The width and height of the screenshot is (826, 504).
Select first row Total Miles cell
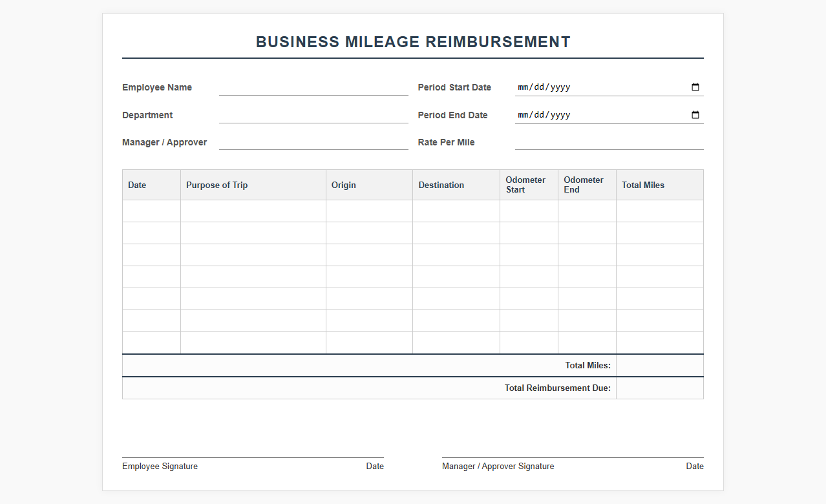point(660,211)
